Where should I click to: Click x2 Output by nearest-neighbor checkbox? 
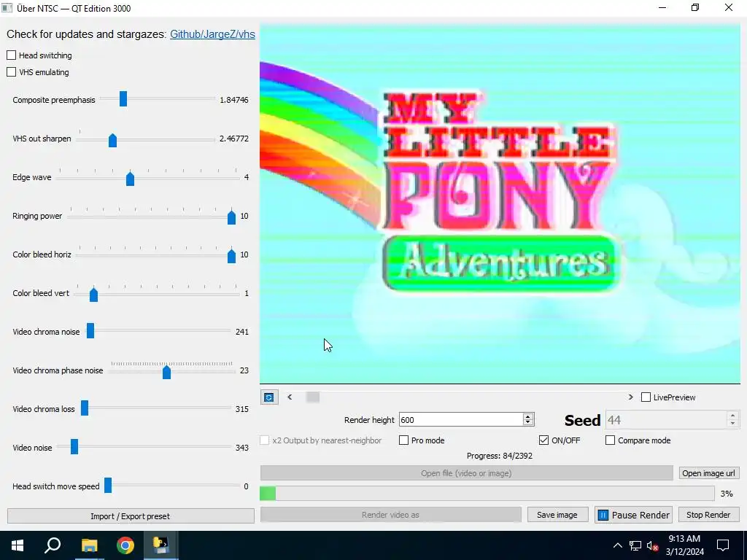pyautogui.click(x=264, y=440)
